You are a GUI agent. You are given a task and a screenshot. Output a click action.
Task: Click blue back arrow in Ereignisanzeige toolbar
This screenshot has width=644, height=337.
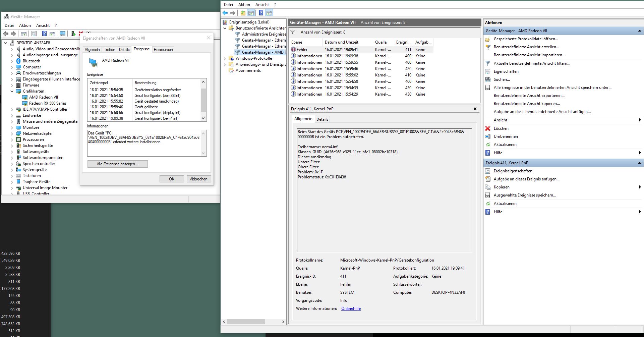tap(225, 13)
